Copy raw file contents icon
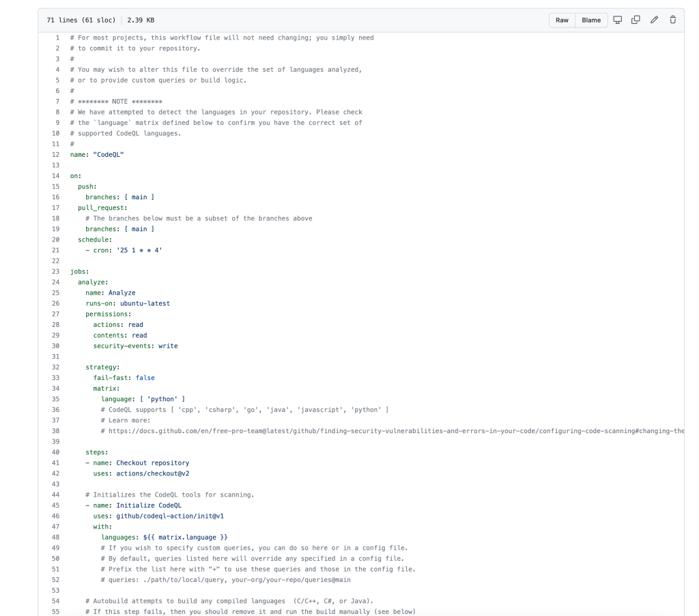Screen dimensions: 699x616 pyautogui.click(x=636, y=20)
